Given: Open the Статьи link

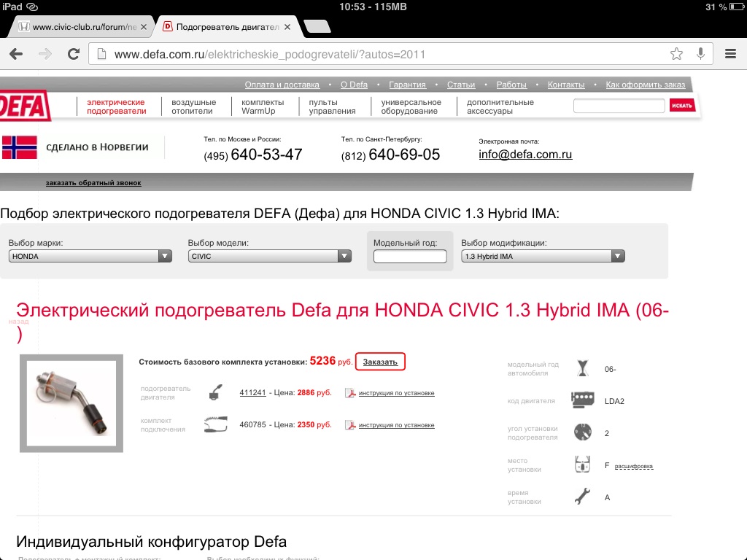Looking at the screenshot, I should tap(461, 85).
